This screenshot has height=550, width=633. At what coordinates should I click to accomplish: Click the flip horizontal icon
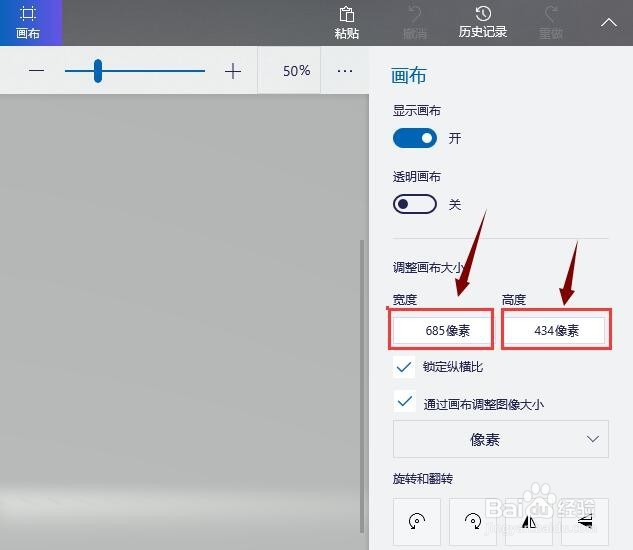tap(529, 521)
